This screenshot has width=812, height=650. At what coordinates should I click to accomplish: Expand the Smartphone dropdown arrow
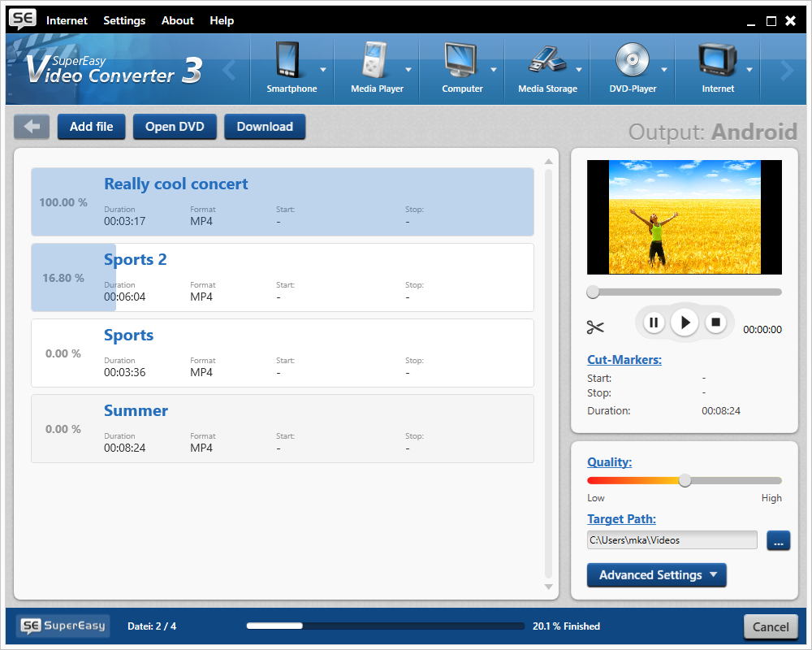323,70
